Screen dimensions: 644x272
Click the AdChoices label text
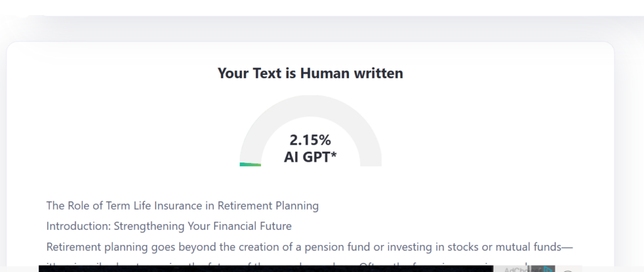pos(516,269)
